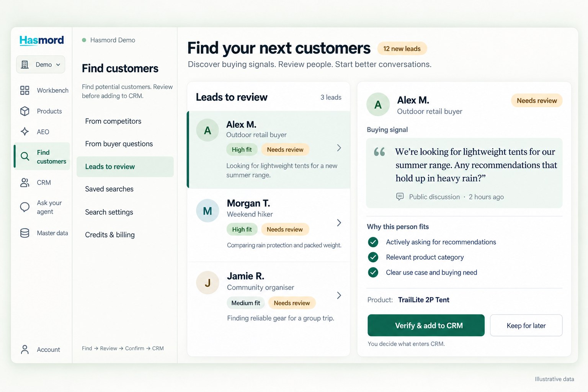Click the 3 leads count text
The image size is (588, 392).
pos(331,97)
